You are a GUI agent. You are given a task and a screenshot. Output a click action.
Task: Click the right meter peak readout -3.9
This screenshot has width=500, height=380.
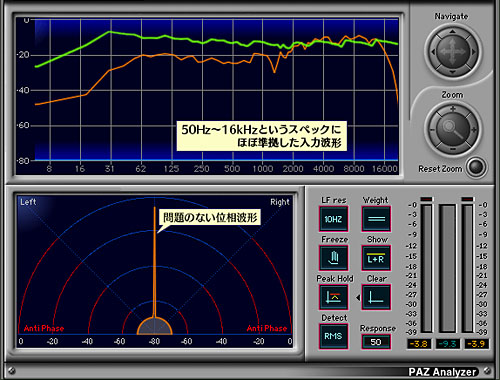(477, 344)
